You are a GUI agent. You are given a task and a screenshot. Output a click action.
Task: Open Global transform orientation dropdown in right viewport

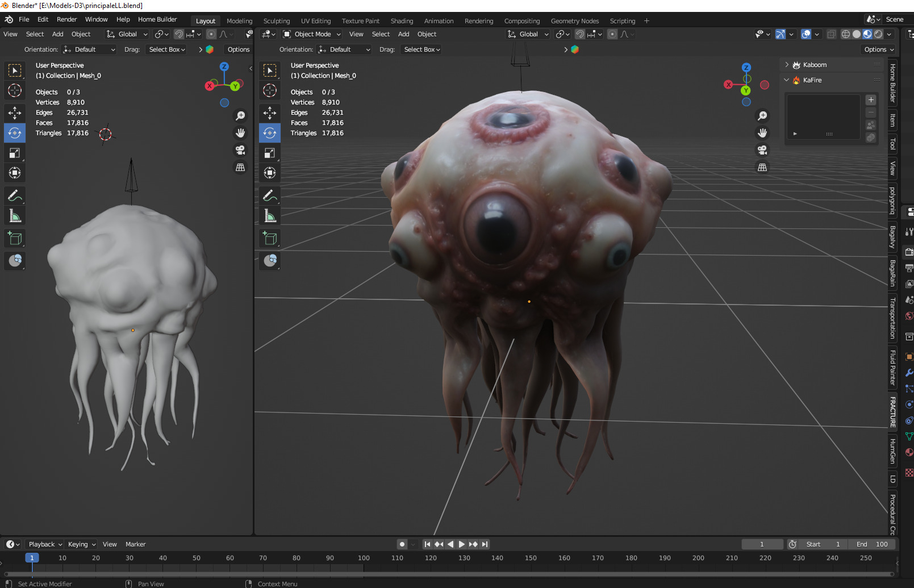[x=528, y=34]
